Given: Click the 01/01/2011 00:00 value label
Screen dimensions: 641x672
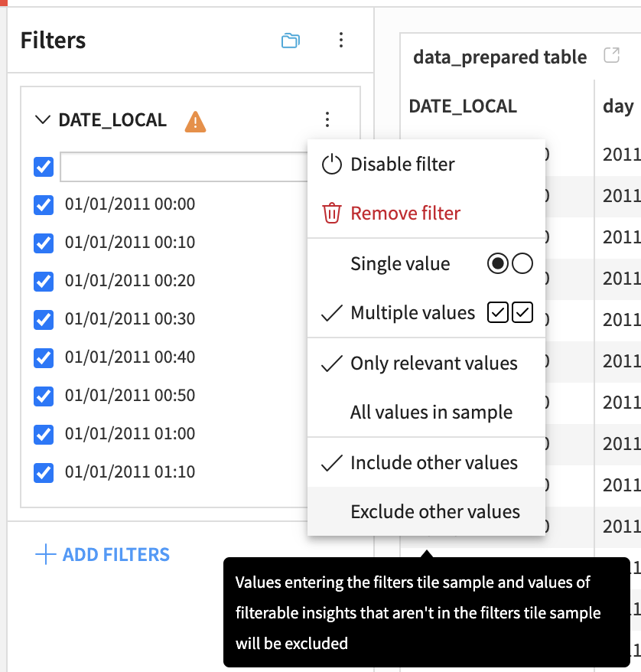Looking at the screenshot, I should pyautogui.click(x=130, y=204).
